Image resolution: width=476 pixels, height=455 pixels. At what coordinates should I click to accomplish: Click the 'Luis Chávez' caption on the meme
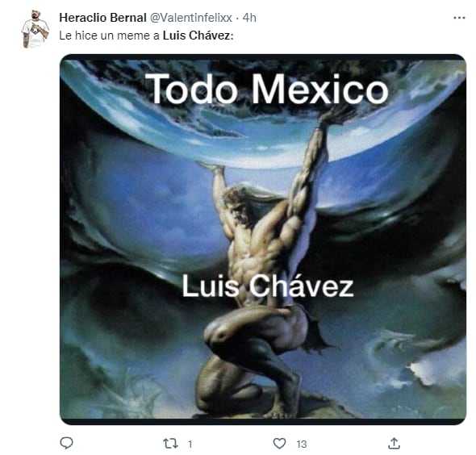[x=268, y=286]
